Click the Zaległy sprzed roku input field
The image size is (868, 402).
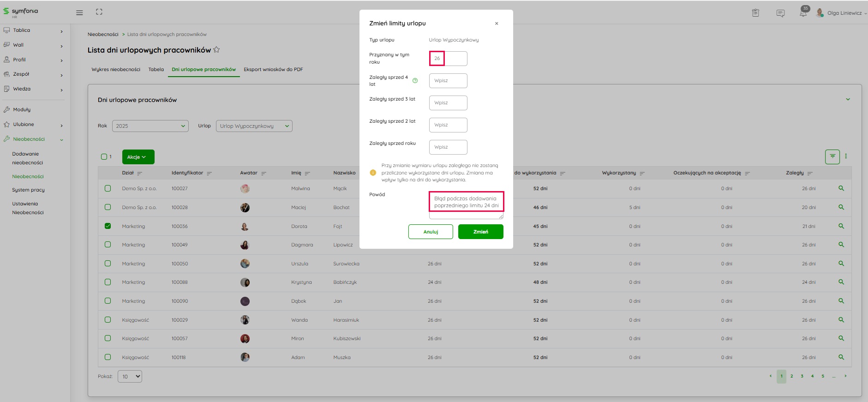[x=448, y=147]
